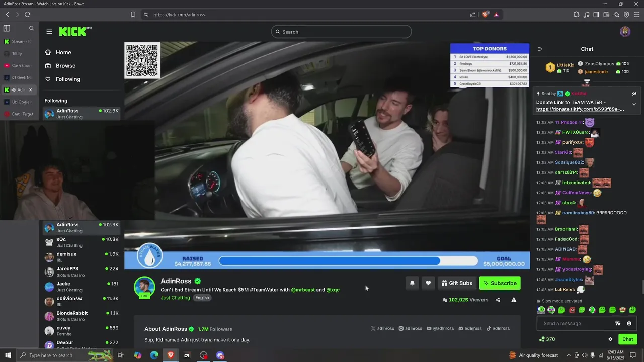Click the system tray volume icon
Viewport: 644px width, 362px height.
pyautogui.click(x=584, y=355)
